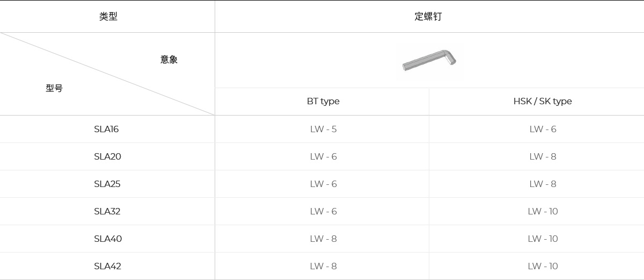Click the SLA20 model cell

click(107, 156)
